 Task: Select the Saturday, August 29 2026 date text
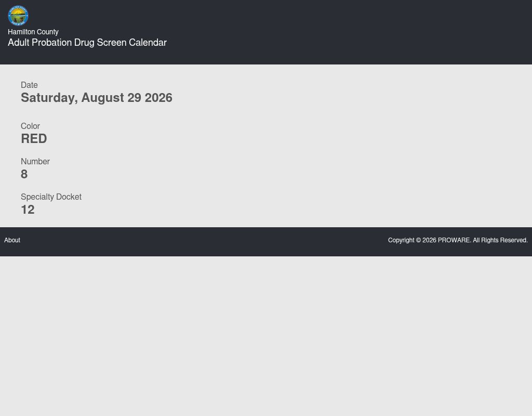click(x=97, y=98)
